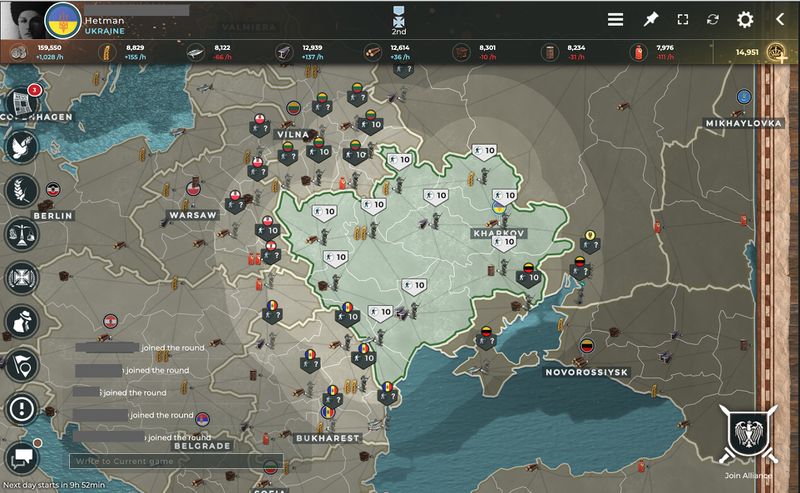Select the Kharkov city label

pos(498,233)
